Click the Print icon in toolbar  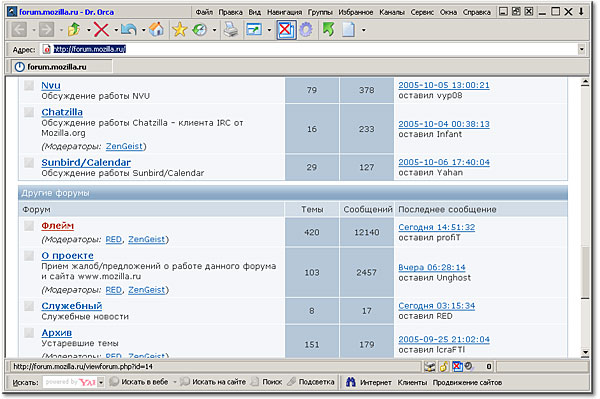pyautogui.click(x=231, y=29)
